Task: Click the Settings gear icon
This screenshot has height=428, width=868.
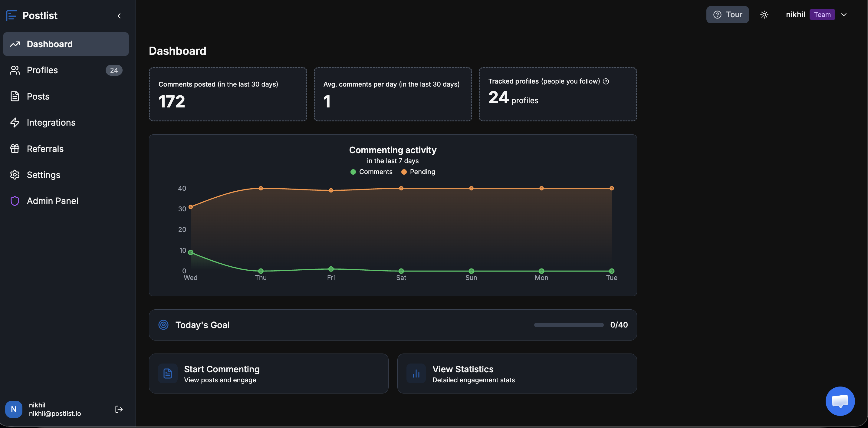Action: (x=15, y=175)
